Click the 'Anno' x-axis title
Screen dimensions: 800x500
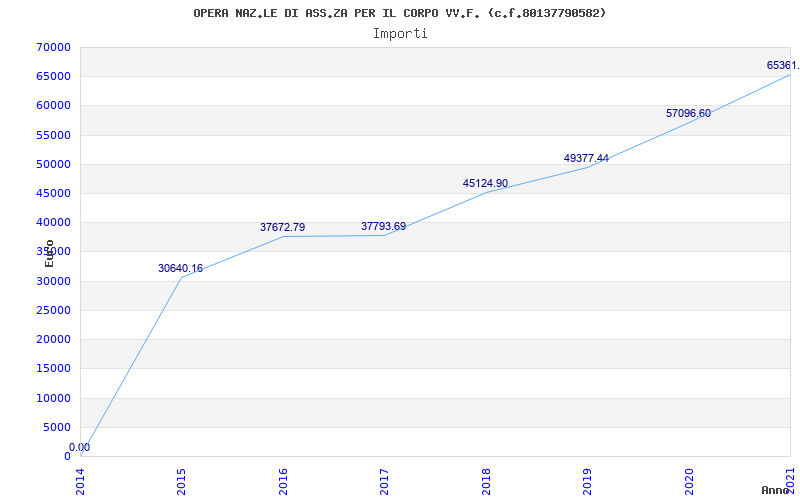[775, 490]
